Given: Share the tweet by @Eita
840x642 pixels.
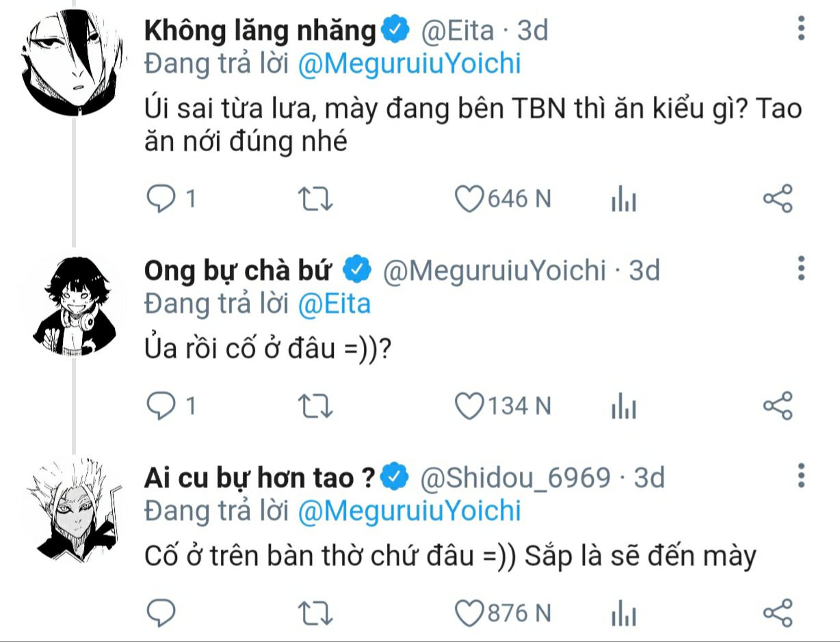Looking at the screenshot, I should tap(777, 199).
